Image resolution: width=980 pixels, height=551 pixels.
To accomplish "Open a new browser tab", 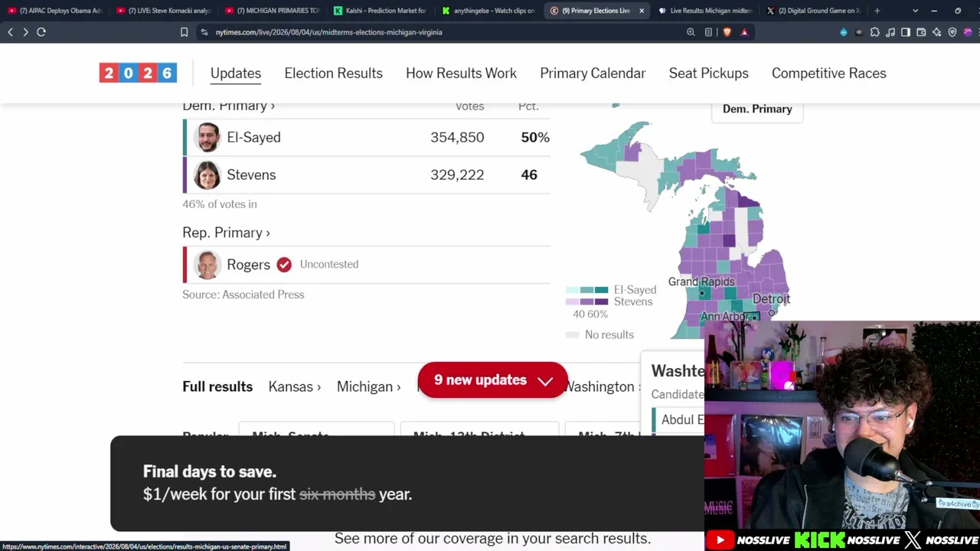I will click(x=877, y=11).
